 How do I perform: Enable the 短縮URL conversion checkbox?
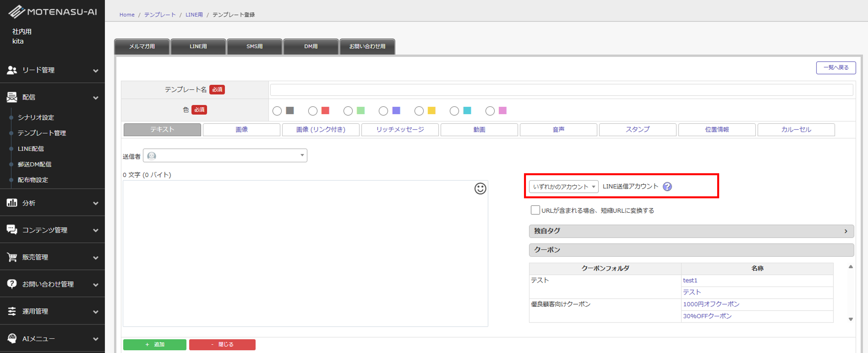click(x=535, y=210)
